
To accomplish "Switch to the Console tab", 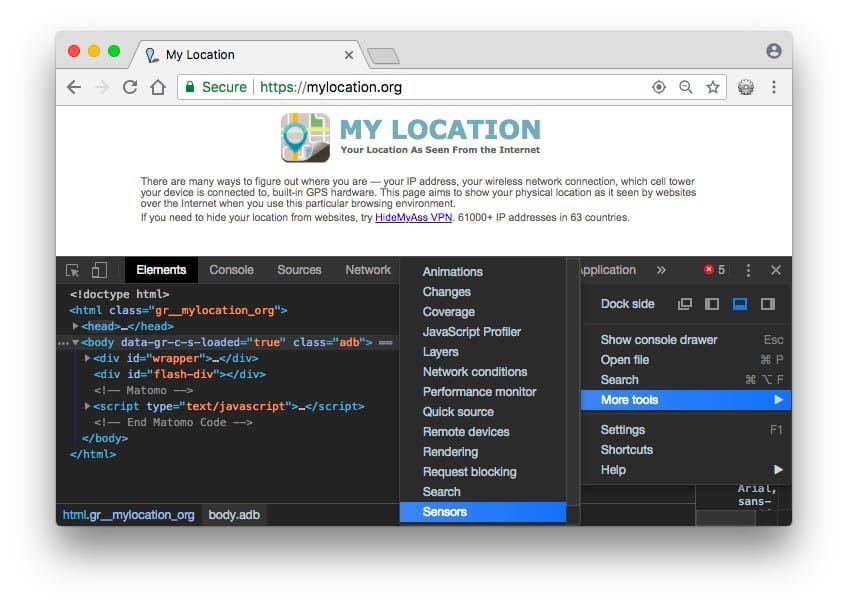I will point(231,270).
